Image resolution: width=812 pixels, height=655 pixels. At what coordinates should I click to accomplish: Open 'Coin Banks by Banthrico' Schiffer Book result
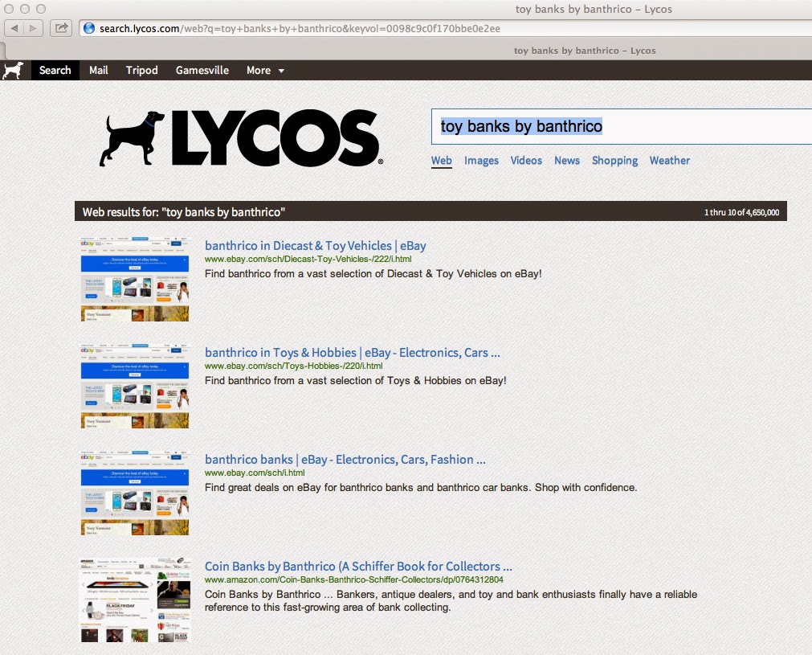tap(358, 567)
